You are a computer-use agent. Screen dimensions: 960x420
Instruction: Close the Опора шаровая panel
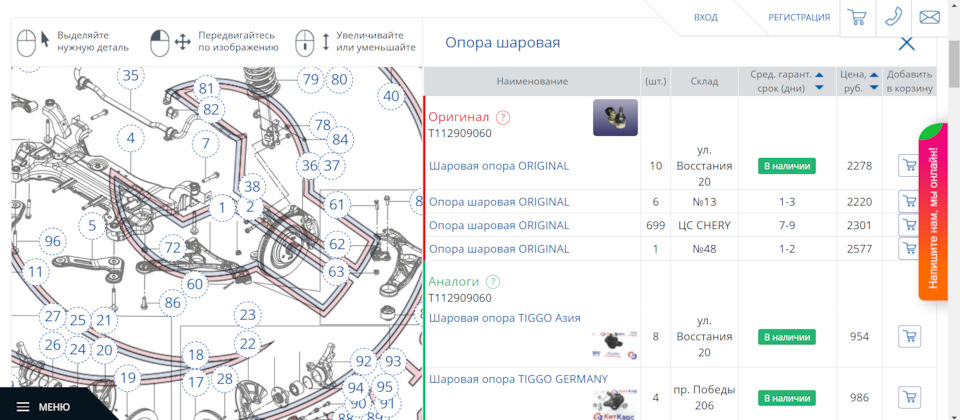coord(906,43)
